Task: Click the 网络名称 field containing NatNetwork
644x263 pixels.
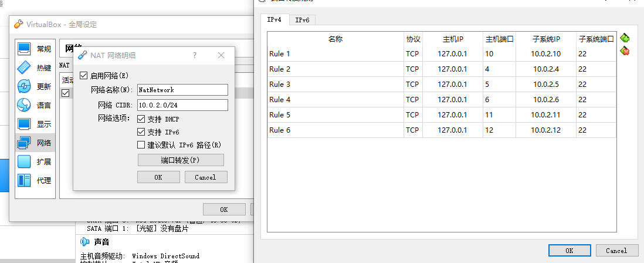Action: pos(182,90)
